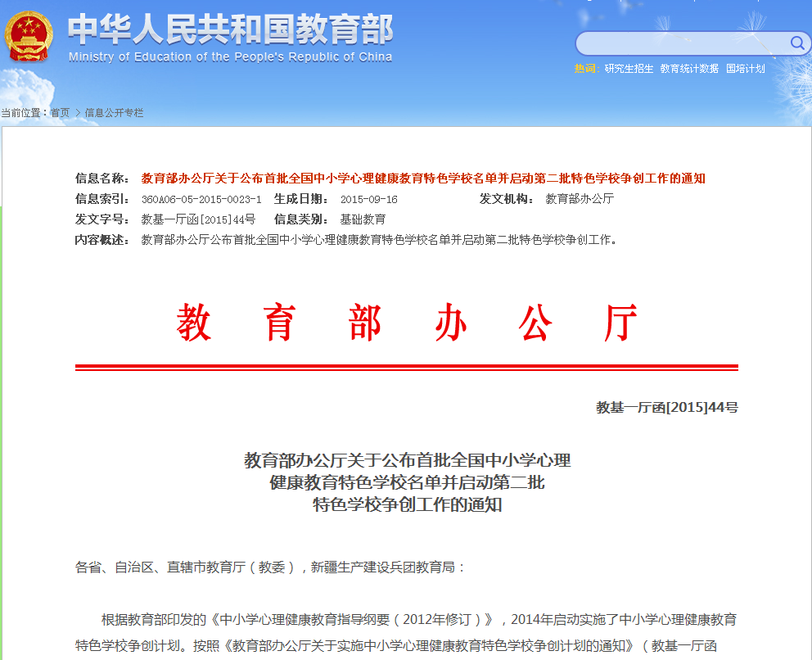Click the 内容概述 summary sentence
812x660 pixels.
(x=379, y=240)
